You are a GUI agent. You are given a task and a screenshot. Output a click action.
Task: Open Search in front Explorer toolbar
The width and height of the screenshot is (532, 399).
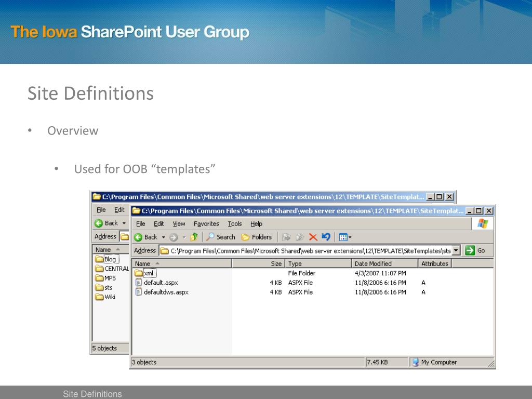(x=221, y=237)
